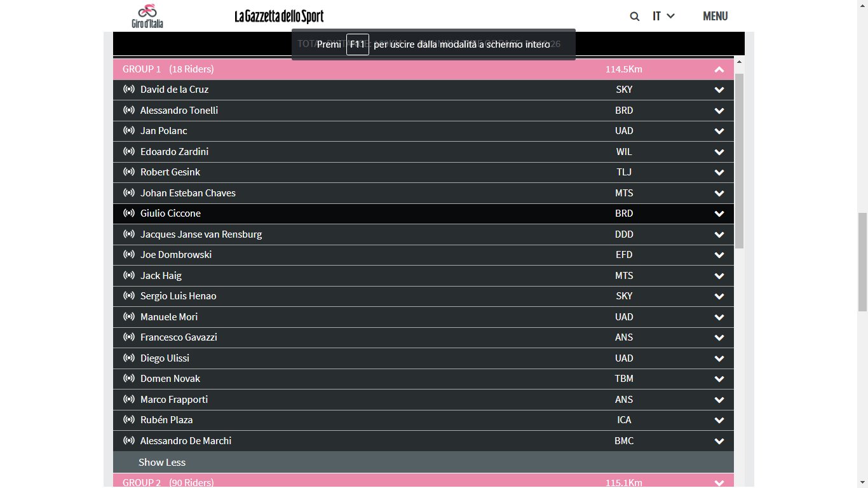Viewport: 868px width, 488px height.
Task: Expand the GROUP 2 chevron
Action: point(719,482)
